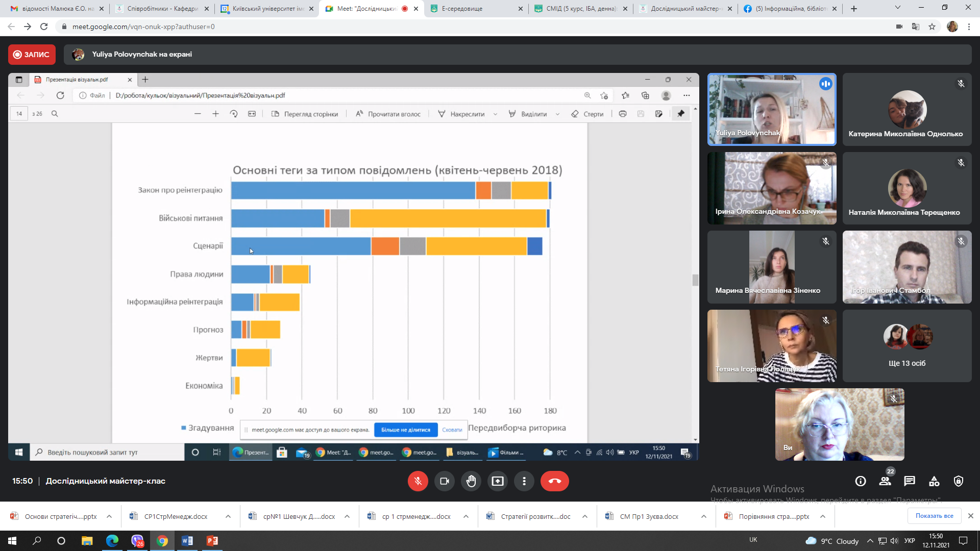This screenshot has width=980, height=551.
Task: Click the ЗАПИС recording indicator
Action: click(x=32, y=55)
